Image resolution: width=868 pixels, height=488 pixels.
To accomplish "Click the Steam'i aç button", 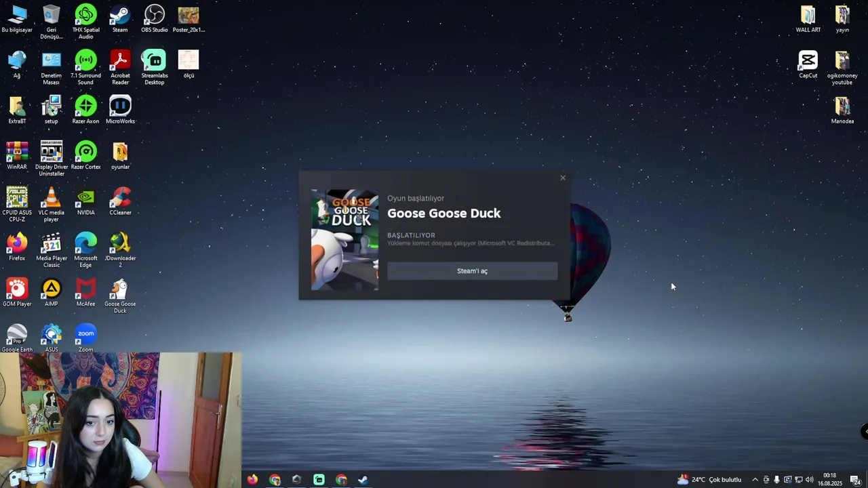I will point(472,271).
